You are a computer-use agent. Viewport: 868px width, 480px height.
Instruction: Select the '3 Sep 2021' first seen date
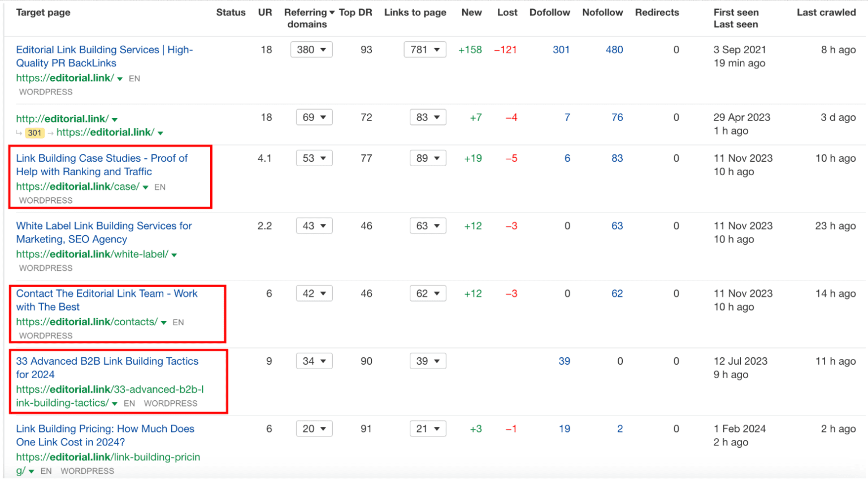(x=740, y=50)
